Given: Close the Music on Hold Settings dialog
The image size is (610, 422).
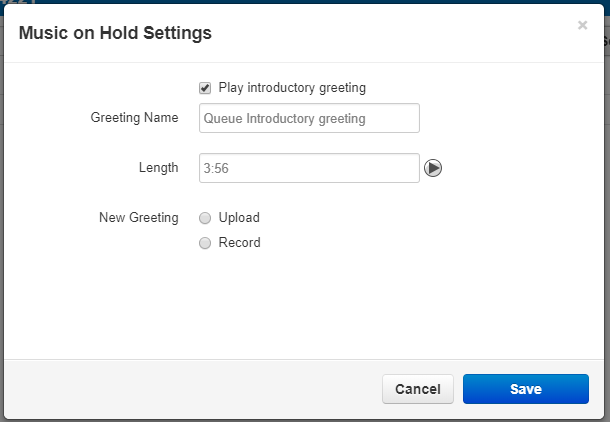Looking at the screenshot, I should click(582, 25).
